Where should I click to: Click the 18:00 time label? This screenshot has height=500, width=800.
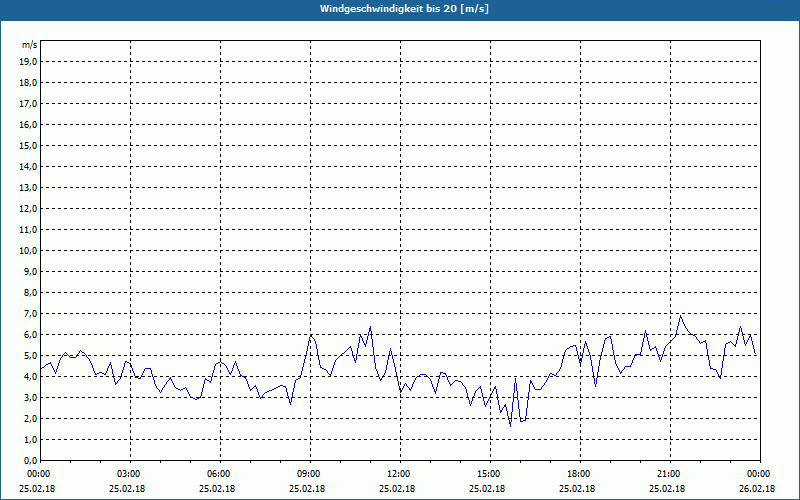pyautogui.click(x=580, y=474)
